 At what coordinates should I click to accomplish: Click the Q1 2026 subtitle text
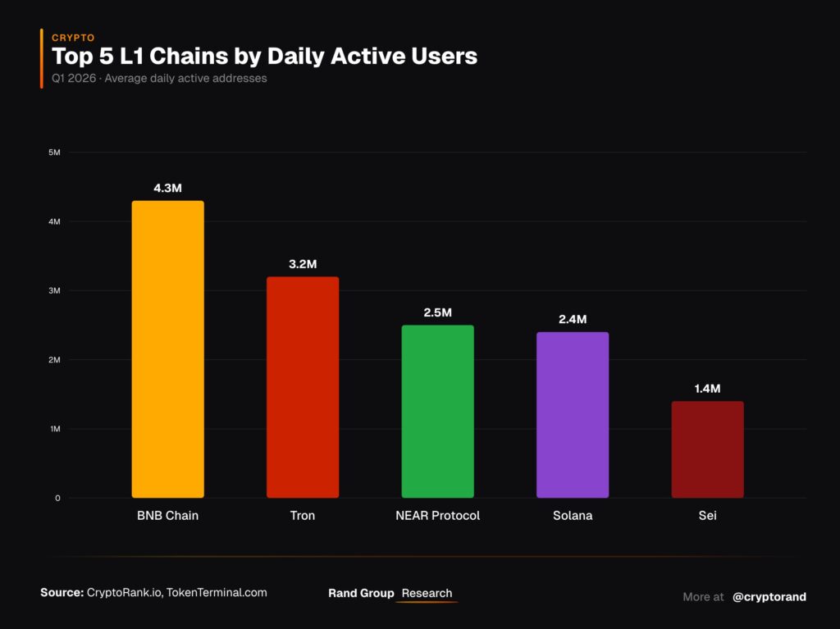(159, 78)
